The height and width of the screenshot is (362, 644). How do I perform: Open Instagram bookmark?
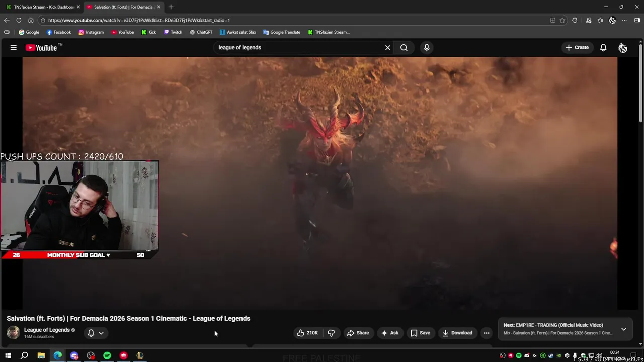[91, 32]
